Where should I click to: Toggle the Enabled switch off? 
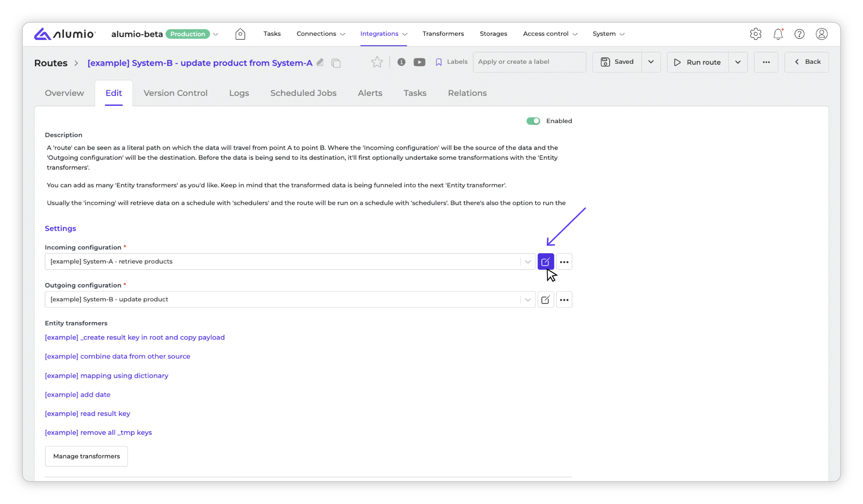(533, 121)
